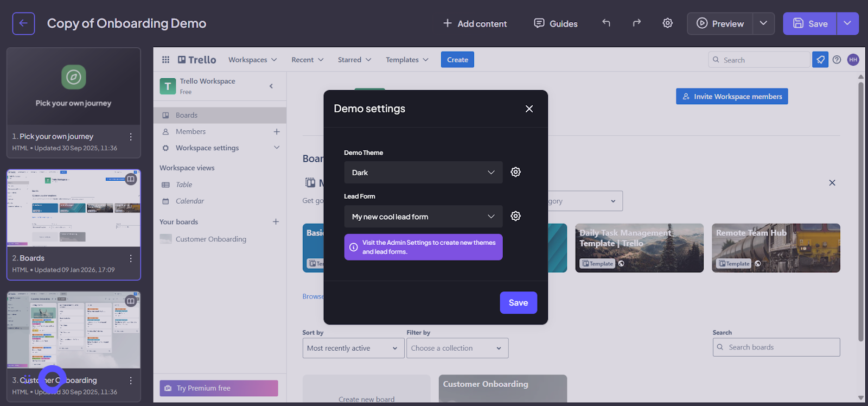Open Starred dropdown in Trello header

(x=355, y=60)
